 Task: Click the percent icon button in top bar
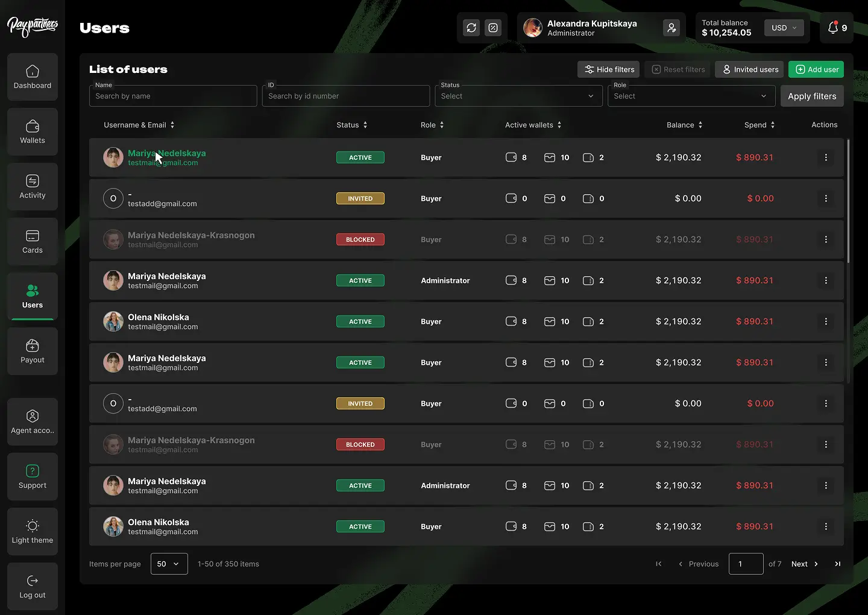pos(493,28)
